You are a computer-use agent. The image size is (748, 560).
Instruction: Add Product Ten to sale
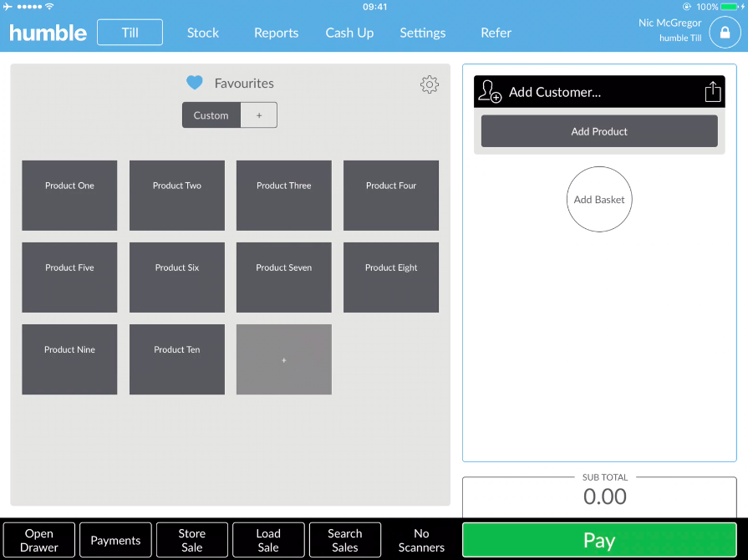(177, 359)
